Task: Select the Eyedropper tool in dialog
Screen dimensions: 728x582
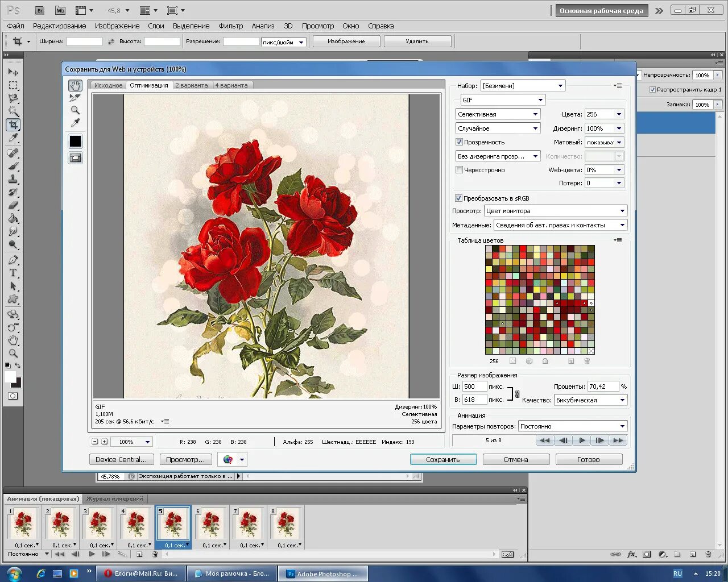Action: (75, 123)
